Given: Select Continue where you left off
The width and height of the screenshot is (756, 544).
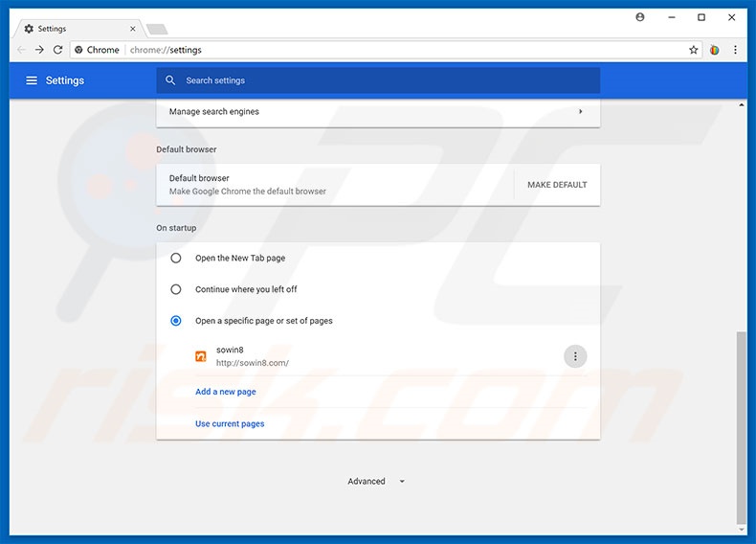Looking at the screenshot, I should point(176,289).
